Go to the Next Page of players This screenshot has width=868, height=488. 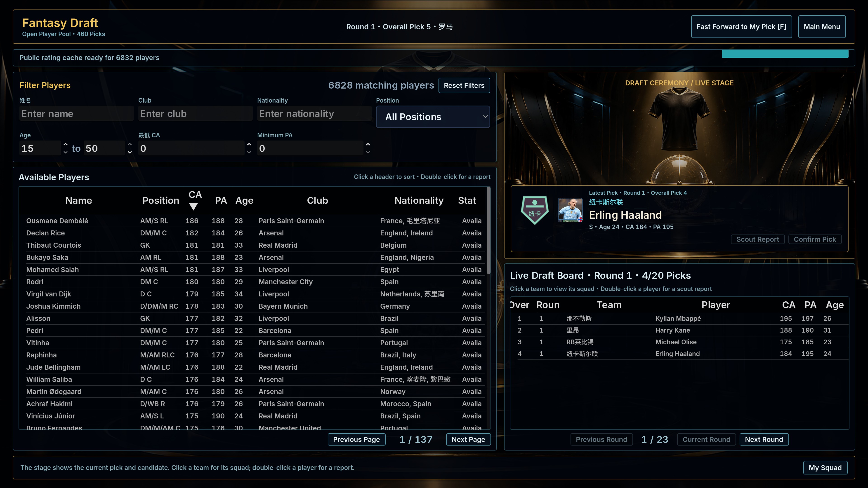pos(468,439)
